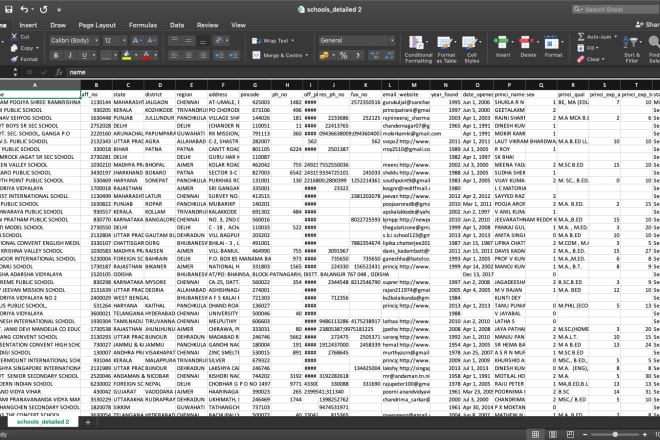This screenshot has width=660, height=440.
Task: Align cell text to bottom
Action: tap(203, 40)
